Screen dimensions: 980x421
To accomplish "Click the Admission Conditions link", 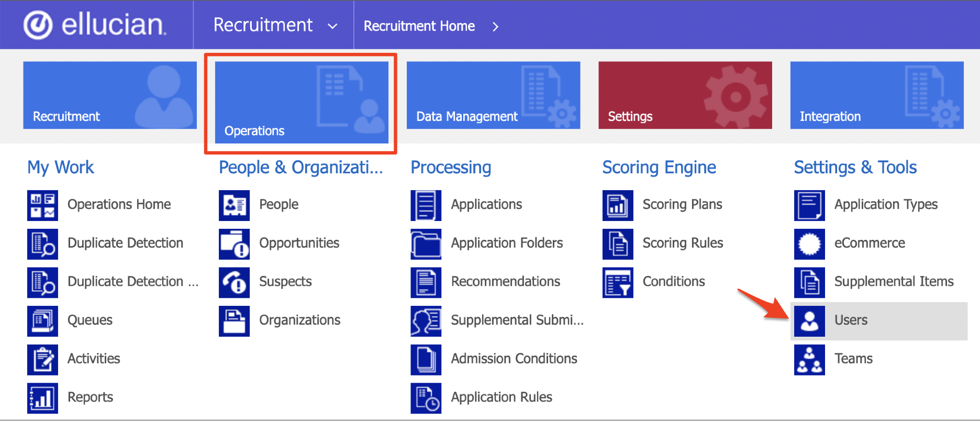I will click(514, 359).
